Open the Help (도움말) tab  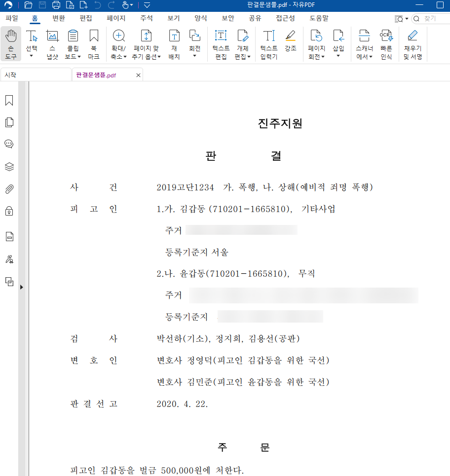pyautogui.click(x=319, y=18)
